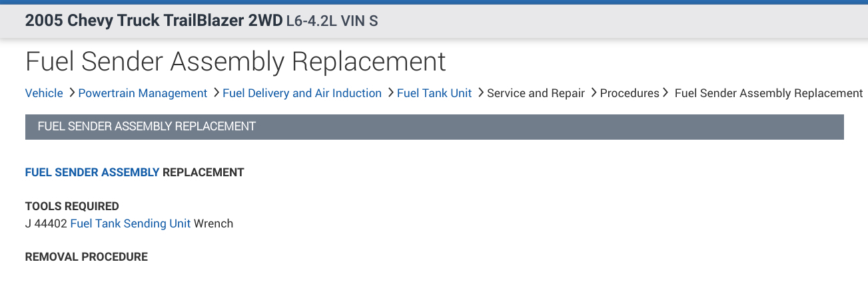Click the chevron right after Procedures
The height and width of the screenshot is (286, 868).
pos(666,93)
